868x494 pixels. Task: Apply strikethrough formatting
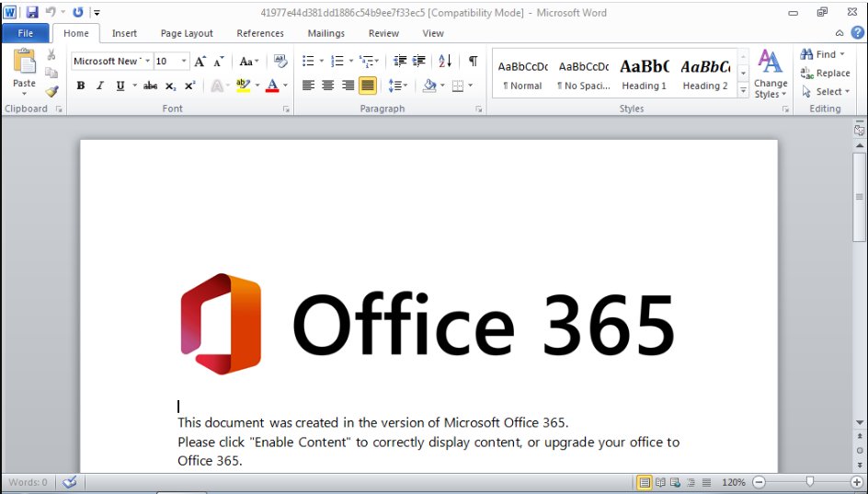point(150,86)
